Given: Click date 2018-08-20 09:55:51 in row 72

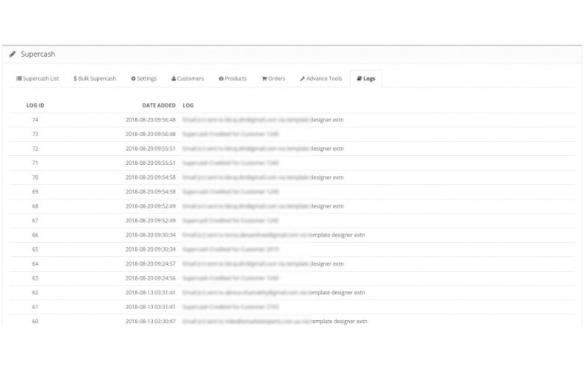Looking at the screenshot, I should [x=151, y=149].
